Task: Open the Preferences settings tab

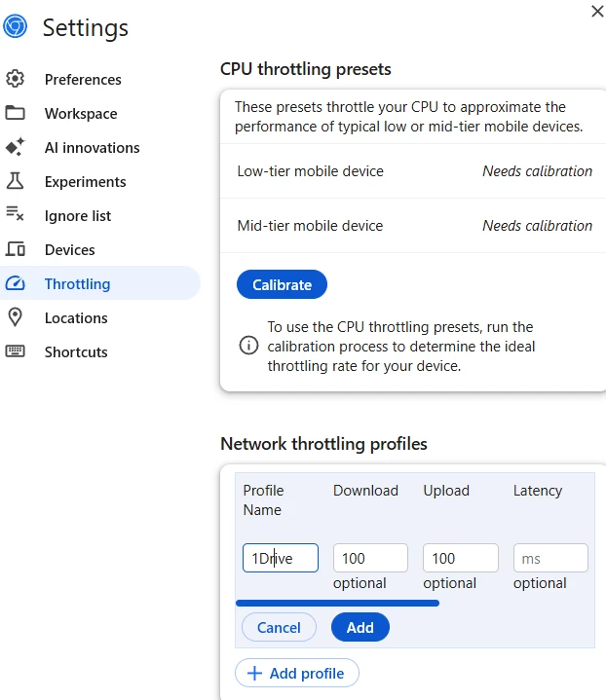Action: click(x=83, y=79)
